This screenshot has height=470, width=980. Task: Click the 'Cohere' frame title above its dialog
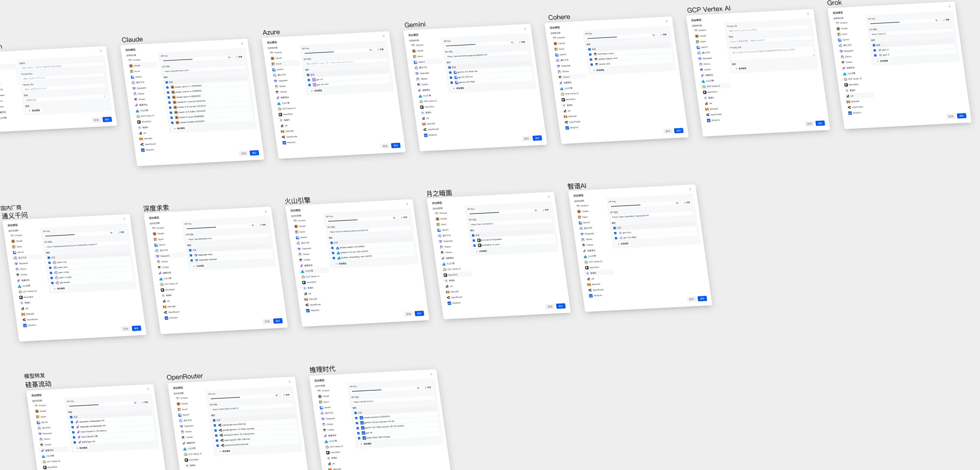pos(559,17)
